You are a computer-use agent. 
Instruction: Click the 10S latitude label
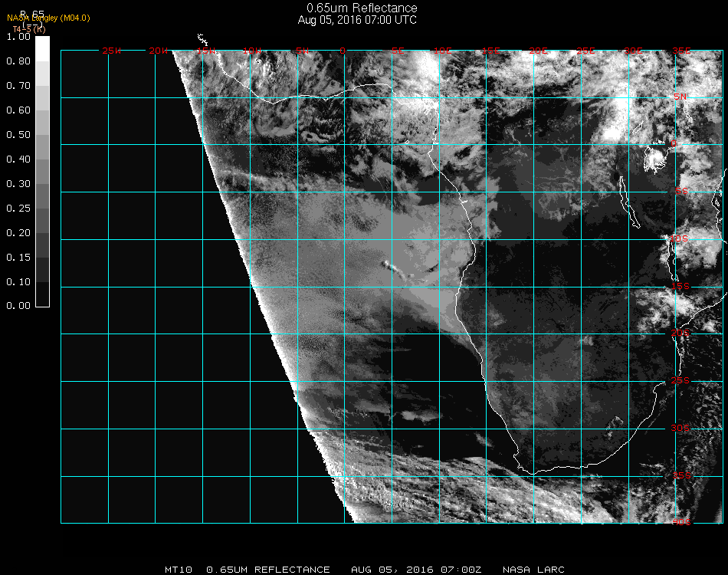pyautogui.click(x=679, y=238)
